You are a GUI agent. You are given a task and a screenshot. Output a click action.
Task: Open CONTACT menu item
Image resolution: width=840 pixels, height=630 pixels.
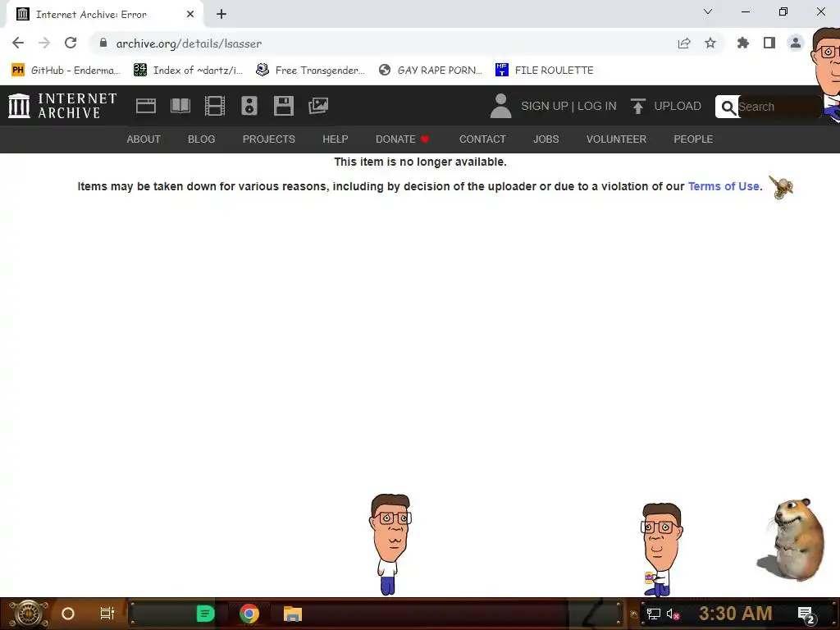click(482, 139)
